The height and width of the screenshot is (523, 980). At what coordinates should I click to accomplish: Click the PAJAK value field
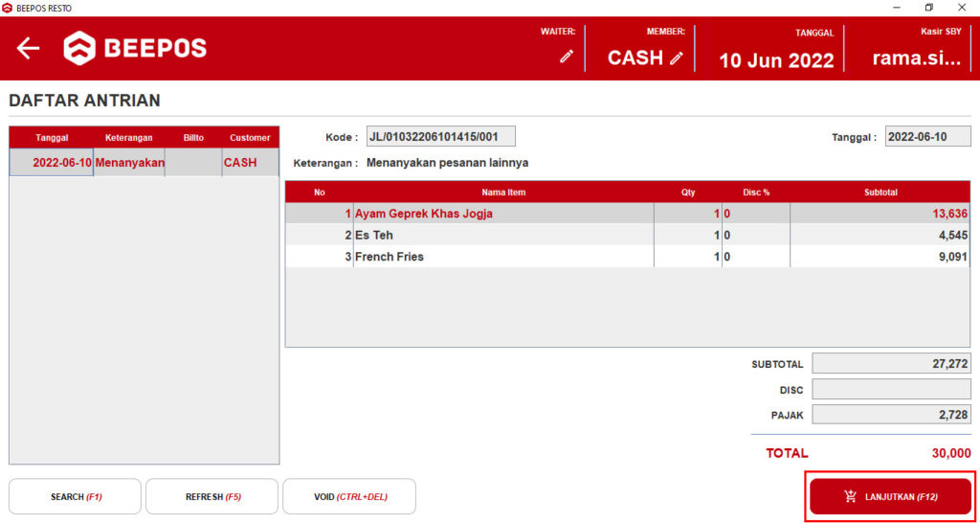coord(891,414)
